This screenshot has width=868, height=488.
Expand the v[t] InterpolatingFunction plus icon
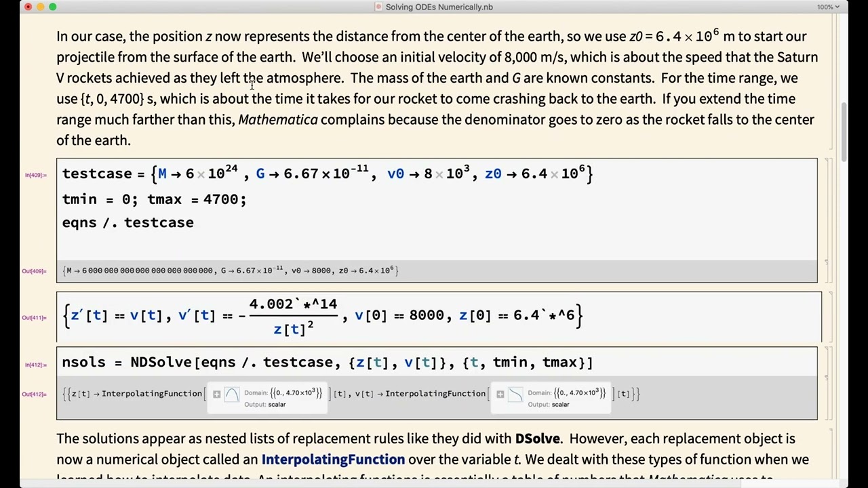point(500,394)
